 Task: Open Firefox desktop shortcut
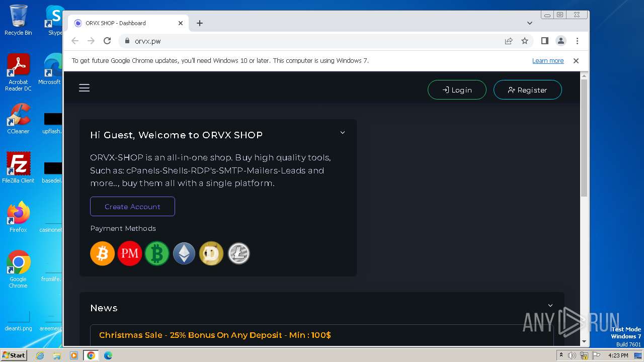[x=18, y=217]
